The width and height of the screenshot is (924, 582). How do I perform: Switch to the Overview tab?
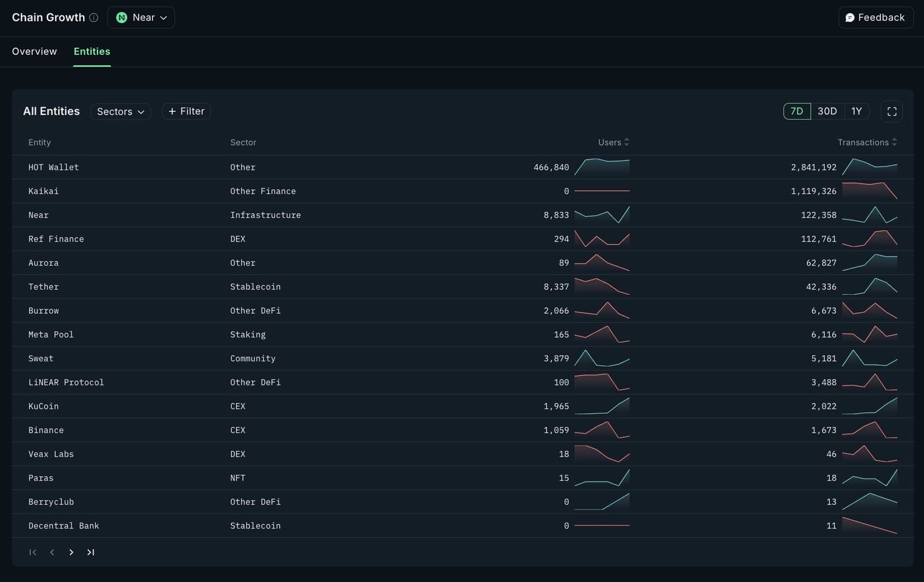coord(35,51)
